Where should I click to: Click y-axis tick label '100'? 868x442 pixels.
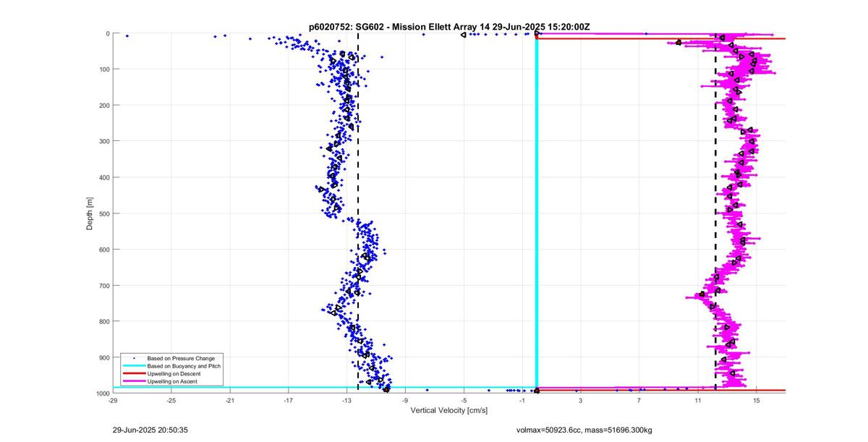[x=104, y=69]
